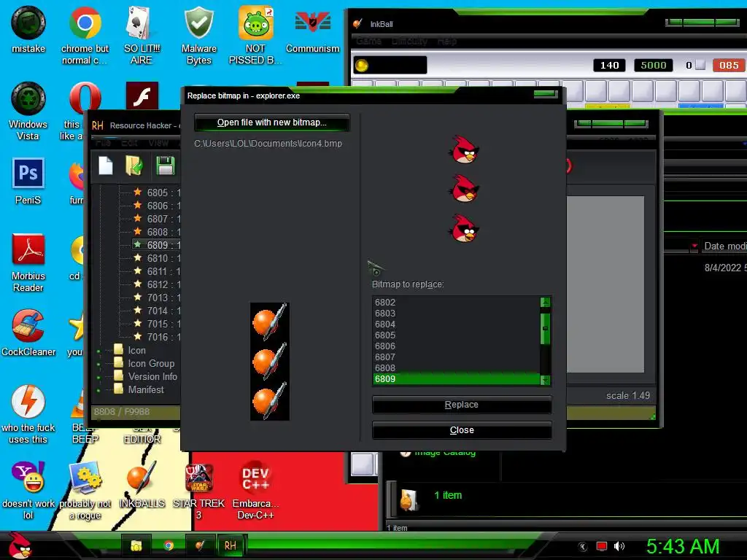Select bitmap 6805 in replace list
Viewport: 747px width, 560px height.
(x=457, y=335)
